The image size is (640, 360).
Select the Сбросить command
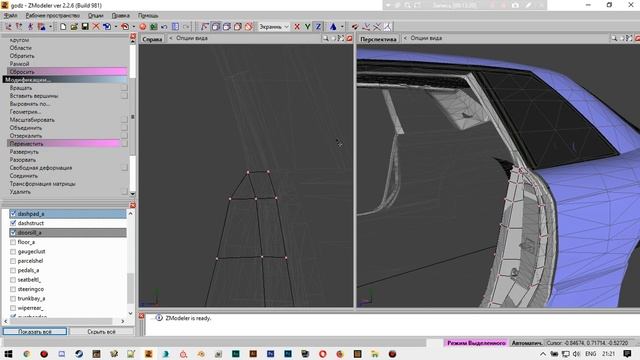pos(67,71)
